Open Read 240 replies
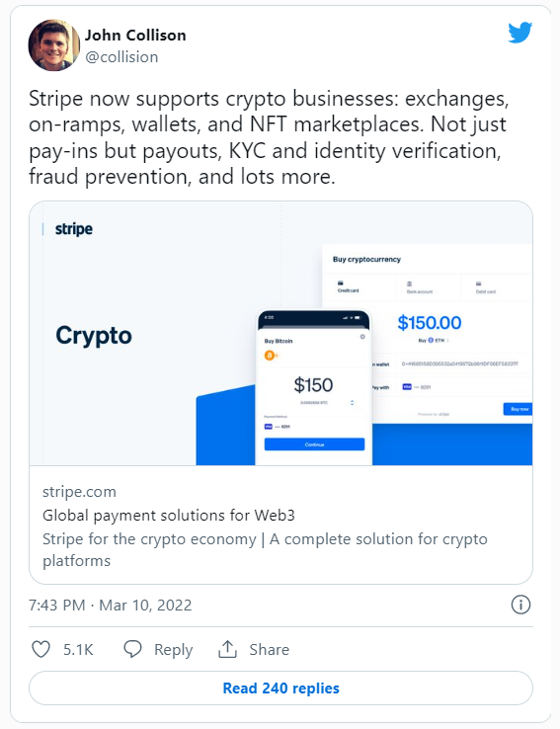This screenshot has height=729, width=560. tap(280, 688)
